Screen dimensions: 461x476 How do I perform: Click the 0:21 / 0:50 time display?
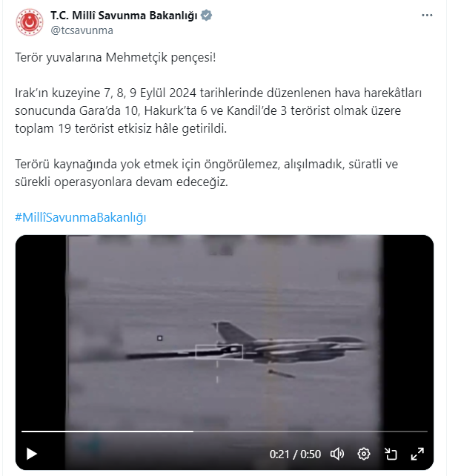tap(295, 454)
